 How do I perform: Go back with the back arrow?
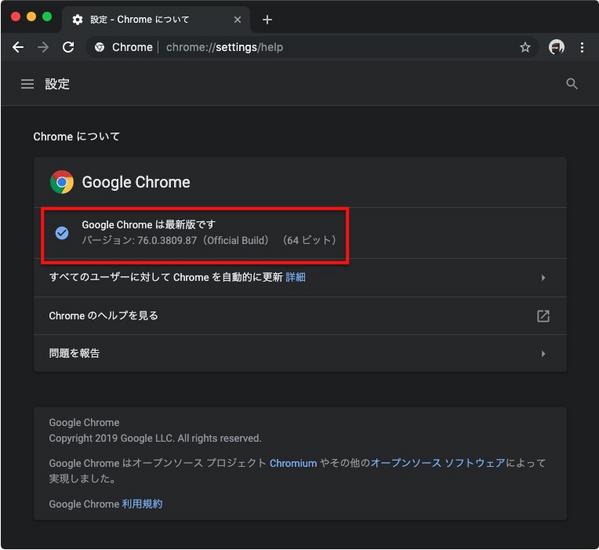[x=18, y=47]
